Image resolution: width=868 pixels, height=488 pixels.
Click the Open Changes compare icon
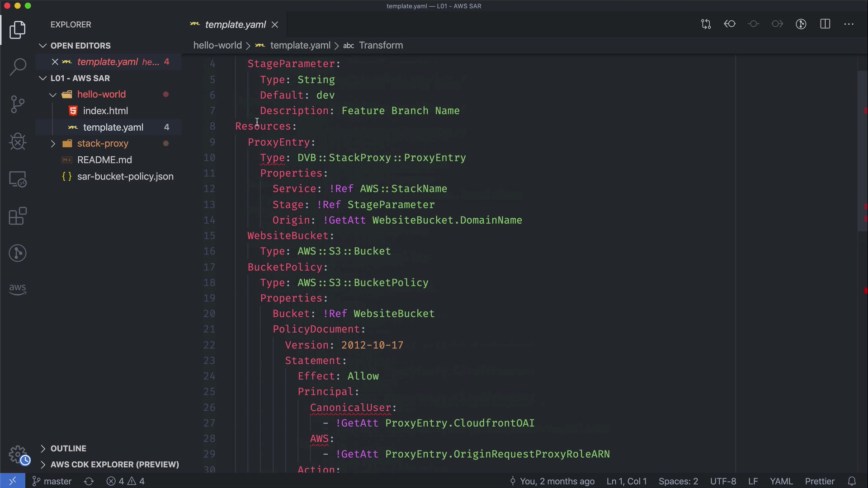point(706,24)
